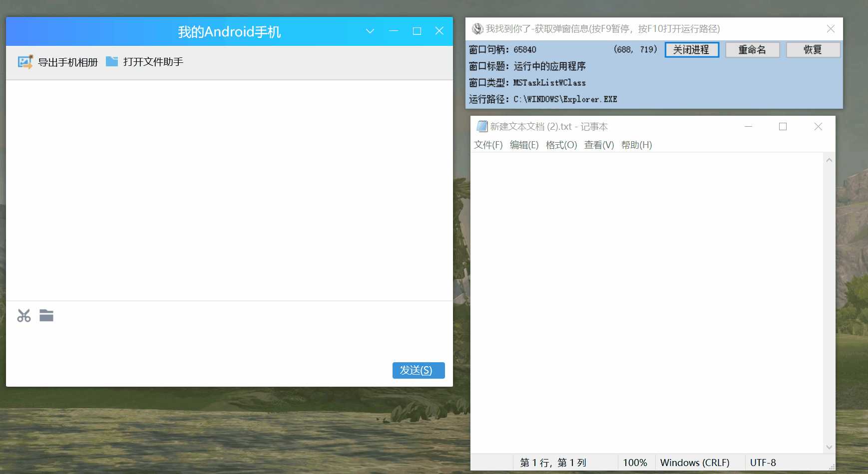Viewport: 868px width, 474px height.
Task: Open 编辑(E) menu in Notepad
Action: [x=524, y=145]
